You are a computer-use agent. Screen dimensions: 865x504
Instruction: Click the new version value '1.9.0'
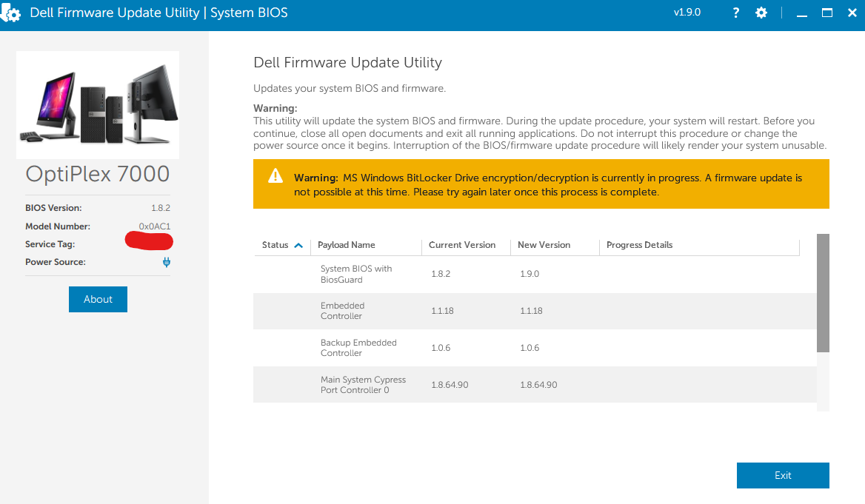530,274
